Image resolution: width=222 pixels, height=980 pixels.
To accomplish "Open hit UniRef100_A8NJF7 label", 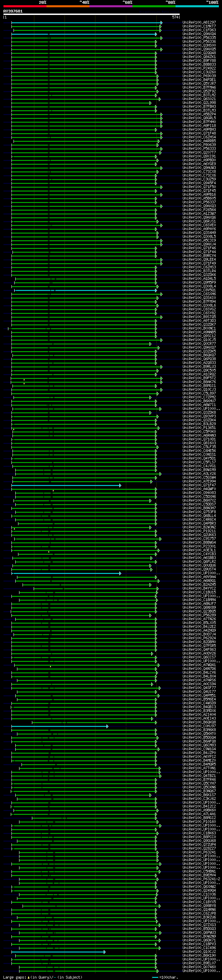I will tap(199, 604).
